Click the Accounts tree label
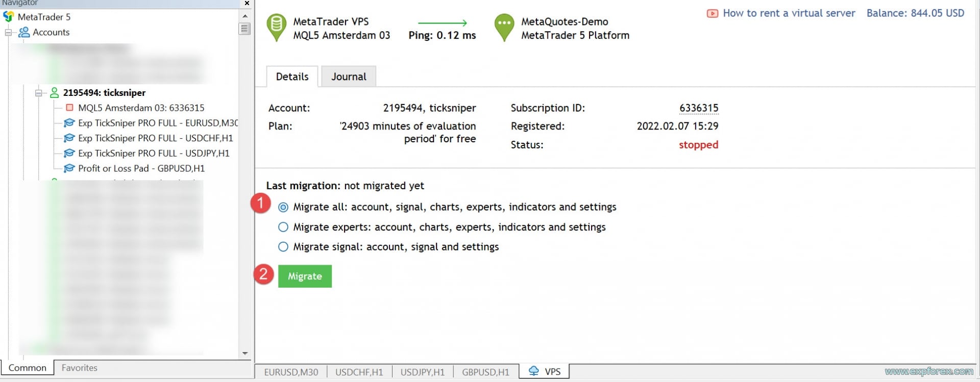This screenshot has width=980, height=382. point(51,32)
